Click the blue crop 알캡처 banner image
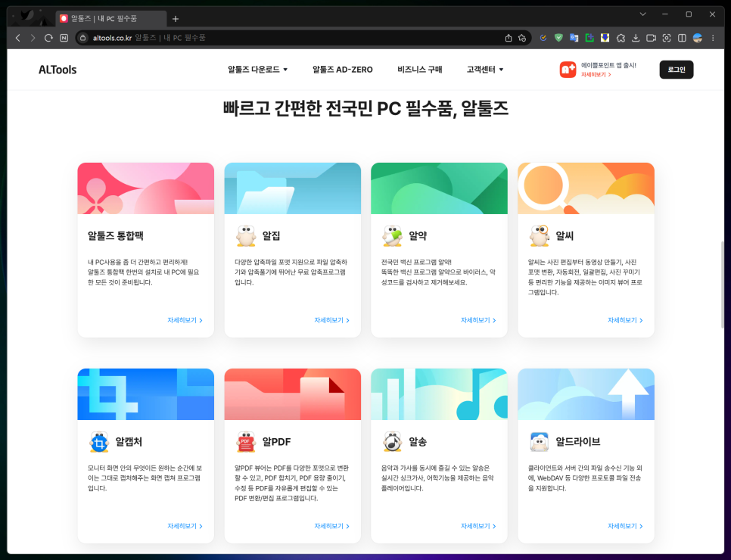Image resolution: width=731 pixels, height=560 pixels. click(x=145, y=394)
